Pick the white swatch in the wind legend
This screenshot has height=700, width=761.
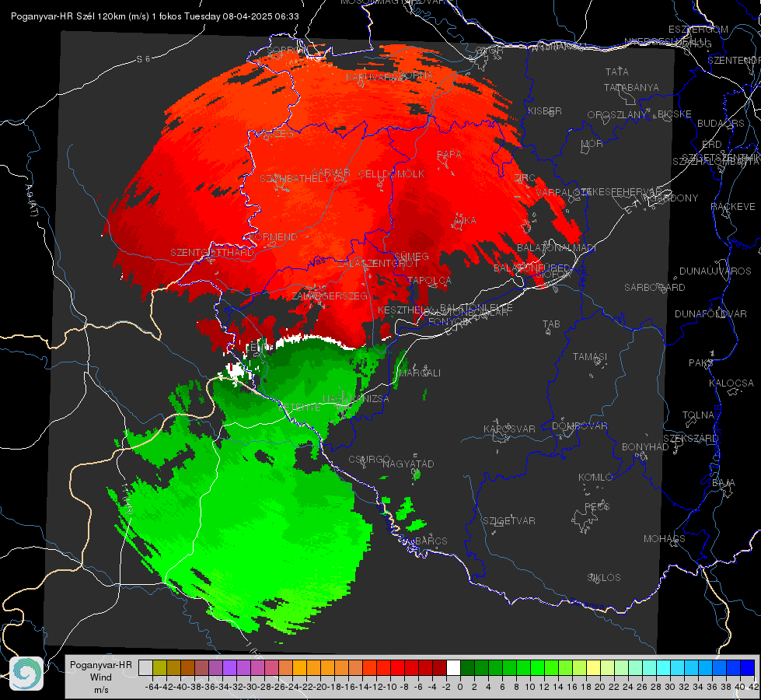453,667
